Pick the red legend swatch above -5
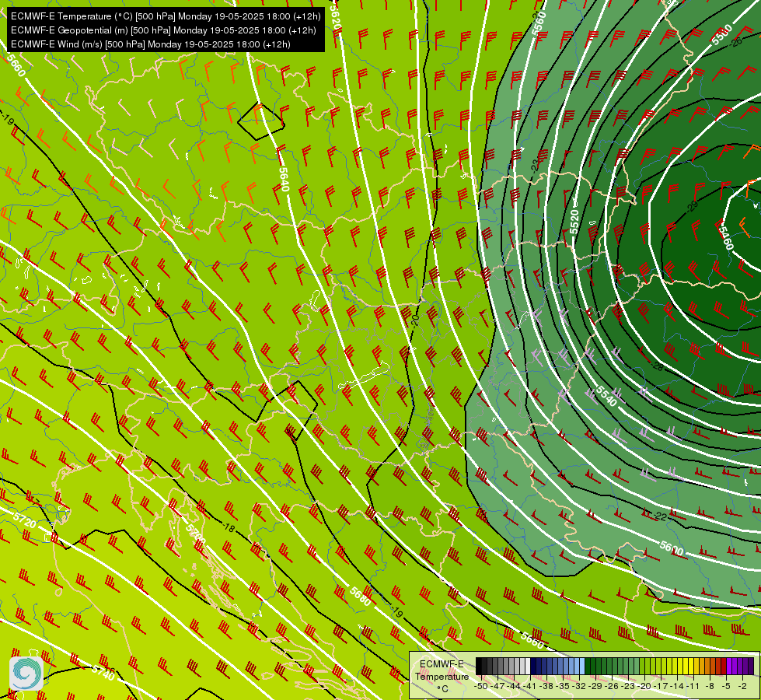Viewport: 761px width, 700px height. (724, 667)
